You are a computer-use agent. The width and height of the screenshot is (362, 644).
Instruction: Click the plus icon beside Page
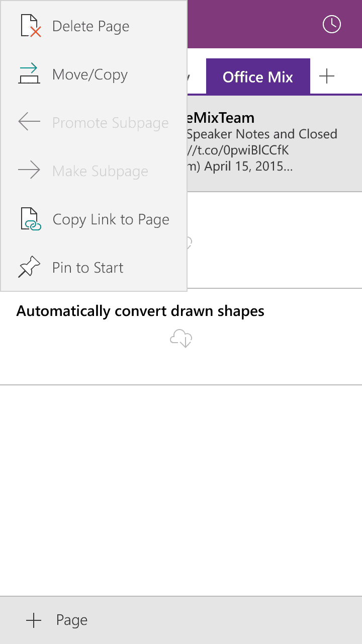(x=34, y=620)
